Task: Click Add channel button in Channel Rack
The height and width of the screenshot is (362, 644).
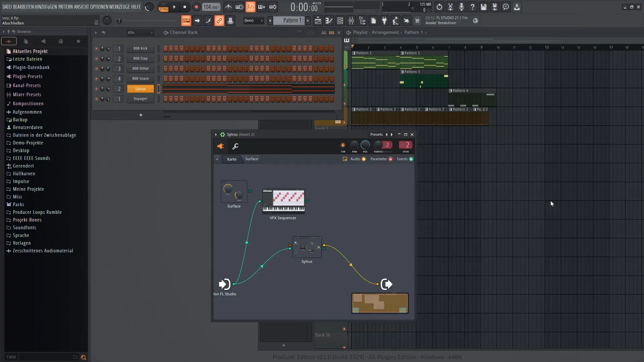Action: [141, 115]
